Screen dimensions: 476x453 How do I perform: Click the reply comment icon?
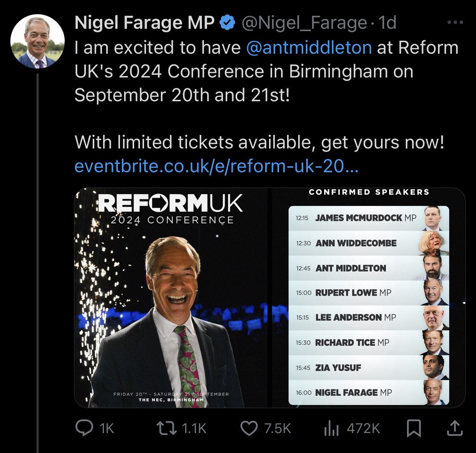coord(84,428)
